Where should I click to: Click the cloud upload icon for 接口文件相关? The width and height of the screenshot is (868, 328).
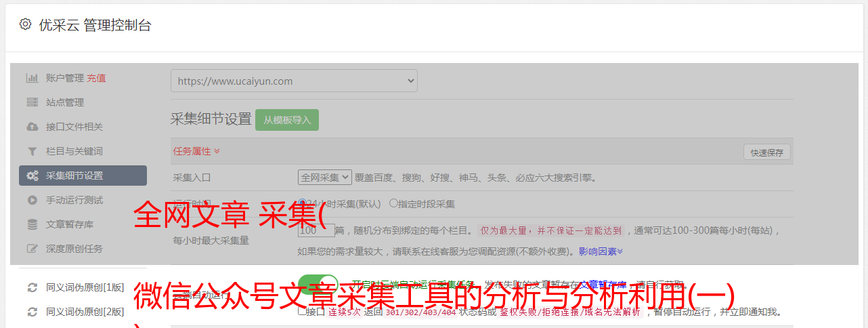coord(32,127)
